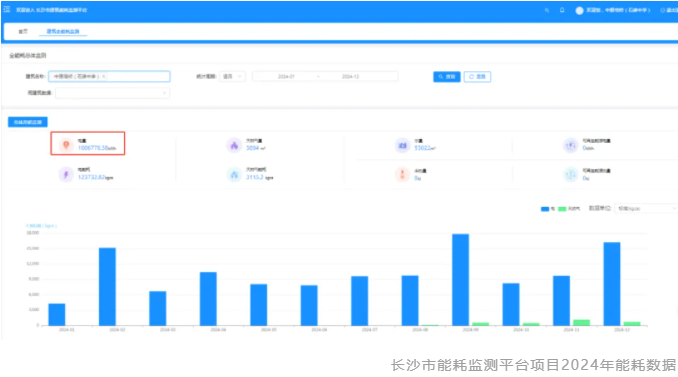This screenshot has height=377, width=678.
Task: Click the purple lightning electricity energy icon
Action: point(66,175)
